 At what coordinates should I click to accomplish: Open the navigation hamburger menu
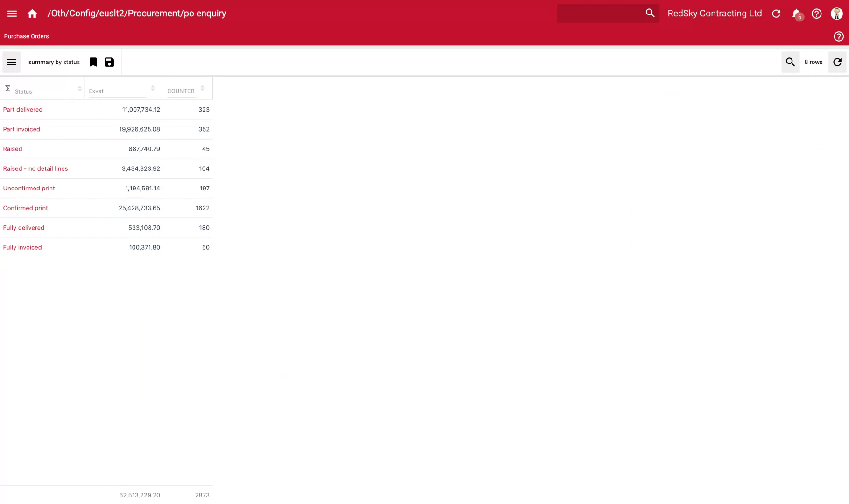12,13
